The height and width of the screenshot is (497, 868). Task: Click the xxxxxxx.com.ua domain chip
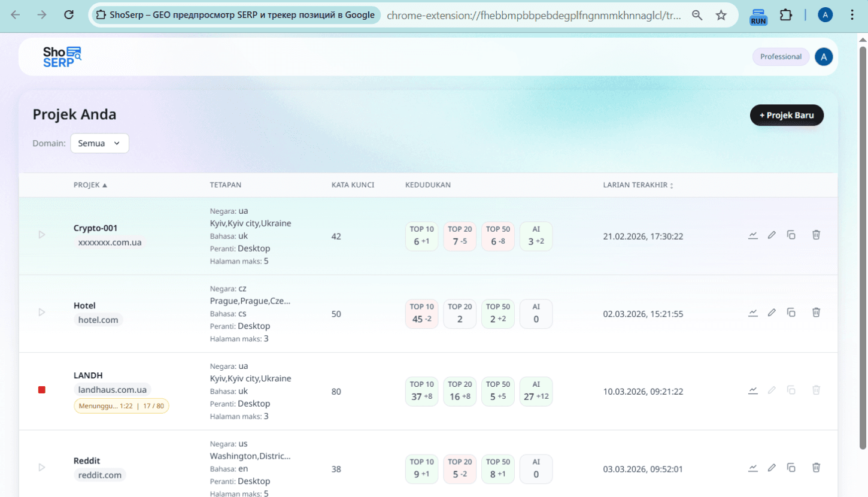pos(110,243)
